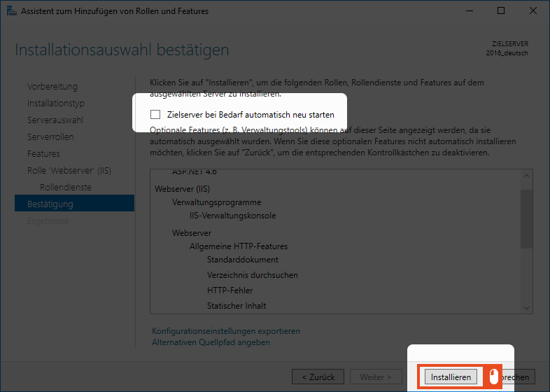This screenshot has width=550, height=392.
Task: Go back with the Zurück button
Action: pyautogui.click(x=318, y=377)
